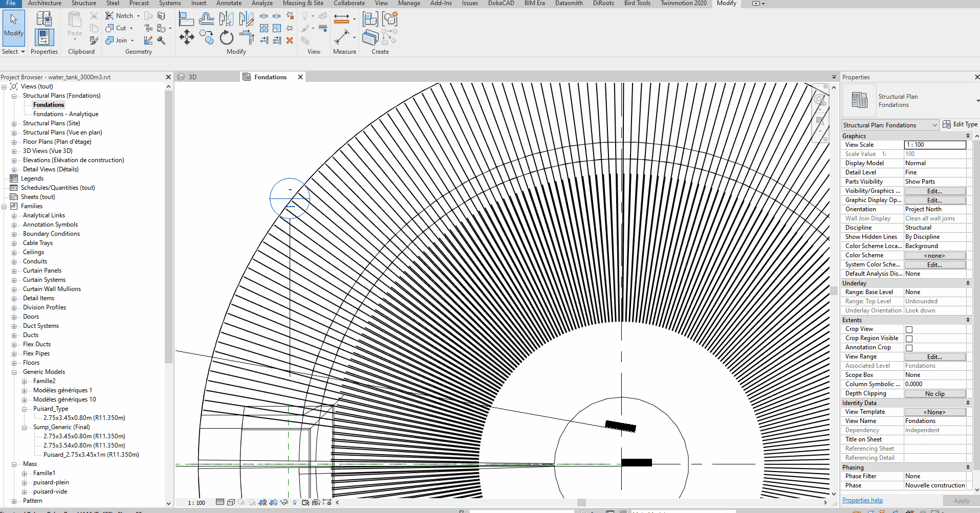Viewport: 980px width, 513px height.
Task: Collapse the Generic Models tree node
Action: 14,372
